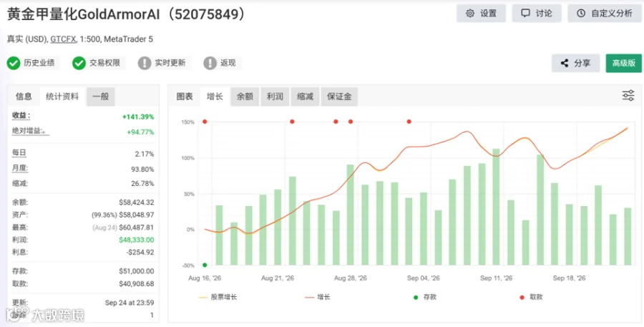Click the withdrawal marker just before Sep 04

(x=409, y=122)
